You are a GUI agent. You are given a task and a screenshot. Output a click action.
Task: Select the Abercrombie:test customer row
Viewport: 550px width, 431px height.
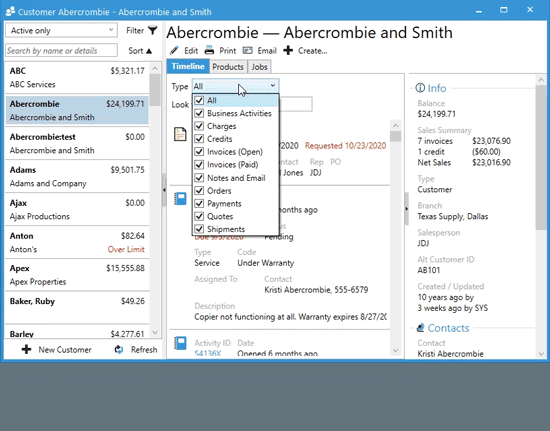tap(77, 143)
